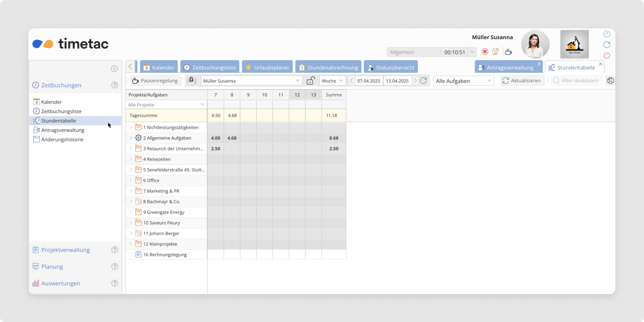This screenshot has width=644, height=322.
Task: Click the Aktualisieren button
Action: (522, 81)
